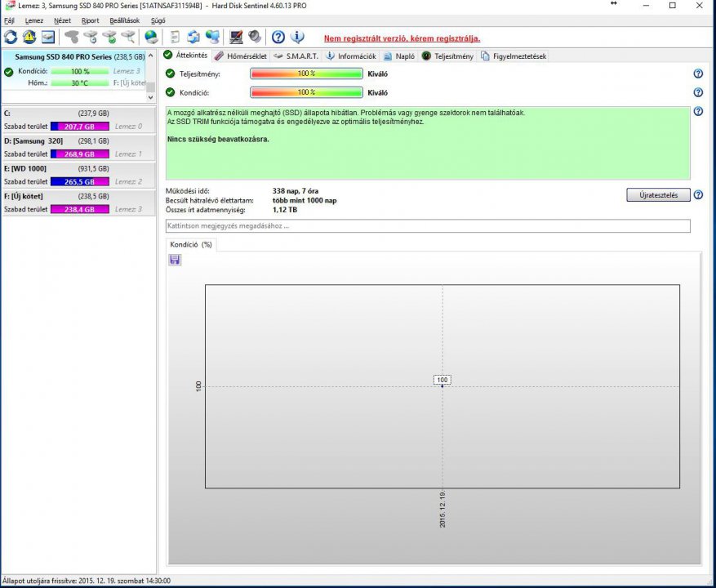Click the network computers toolbar icon
The height and width of the screenshot is (588, 716).
[212, 37]
